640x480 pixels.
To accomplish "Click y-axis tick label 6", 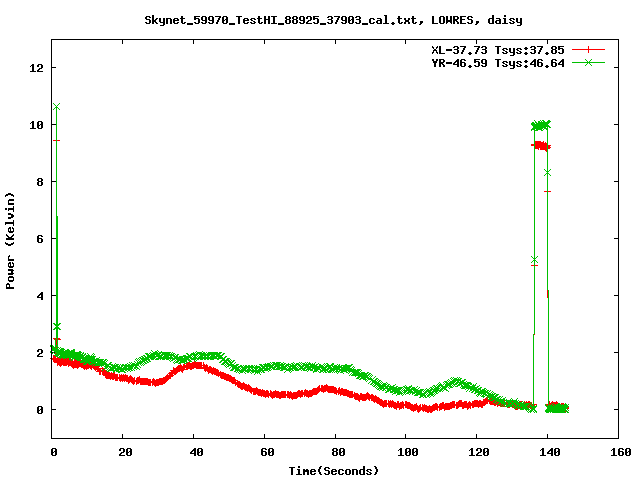I will (x=40, y=239).
